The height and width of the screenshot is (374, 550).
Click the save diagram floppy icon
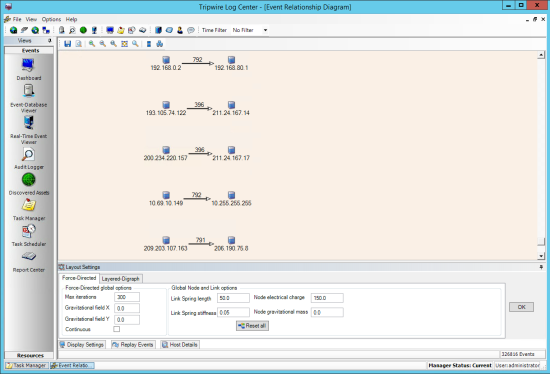[67, 44]
